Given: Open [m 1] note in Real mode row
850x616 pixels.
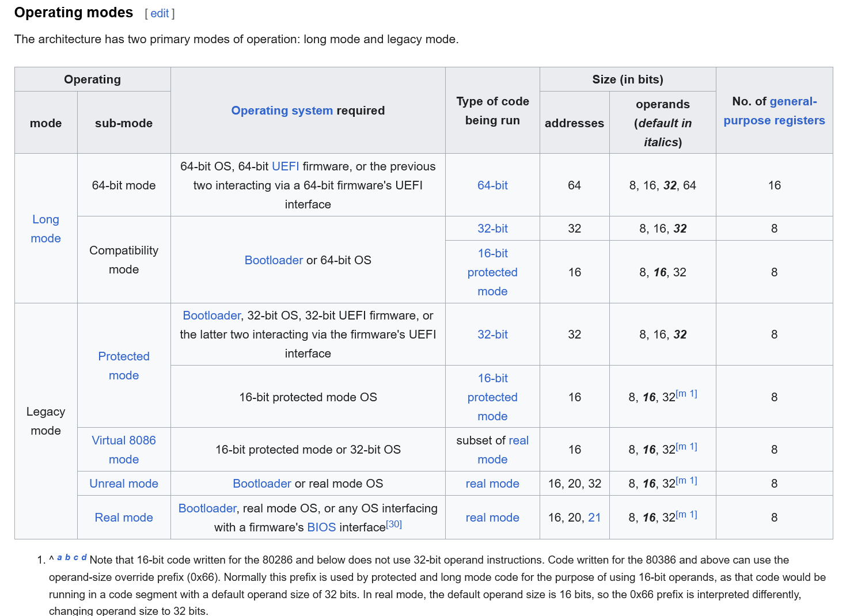Looking at the screenshot, I should [686, 514].
